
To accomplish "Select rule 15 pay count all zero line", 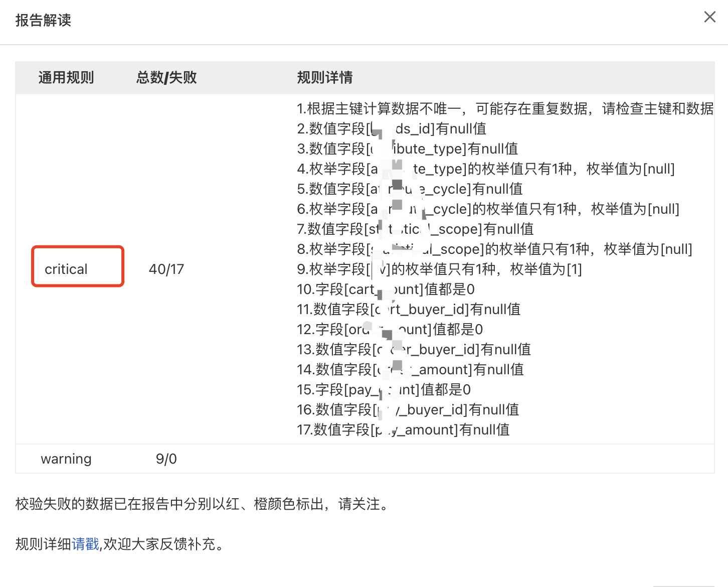I will click(x=384, y=389).
